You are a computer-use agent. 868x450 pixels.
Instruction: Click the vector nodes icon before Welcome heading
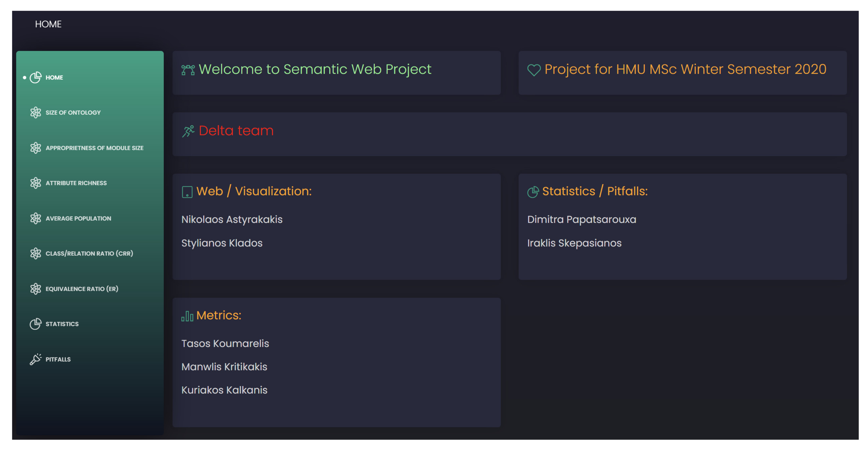pos(188,70)
